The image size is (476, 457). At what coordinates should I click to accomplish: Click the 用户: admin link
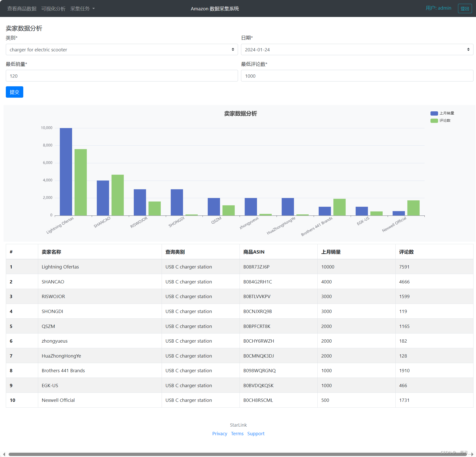coord(438,8)
